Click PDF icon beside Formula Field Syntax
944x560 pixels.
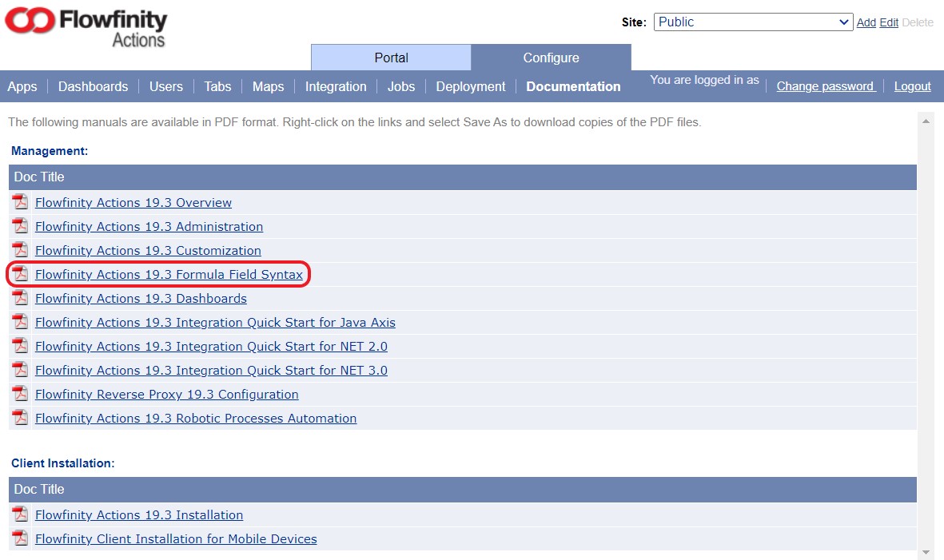click(x=20, y=275)
